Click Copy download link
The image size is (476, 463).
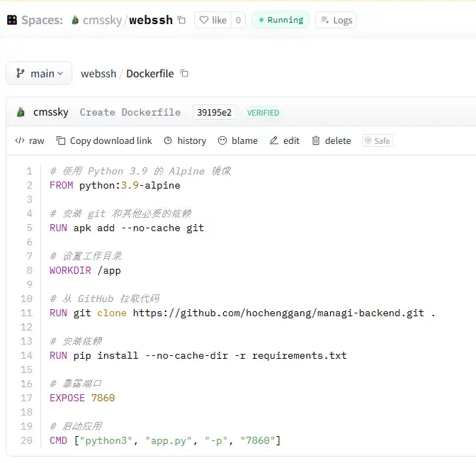click(104, 140)
